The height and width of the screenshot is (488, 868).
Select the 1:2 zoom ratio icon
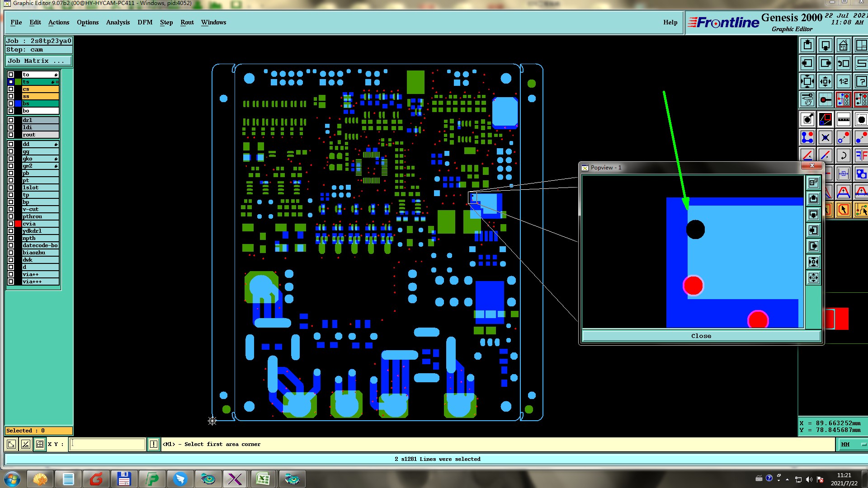[x=843, y=81]
